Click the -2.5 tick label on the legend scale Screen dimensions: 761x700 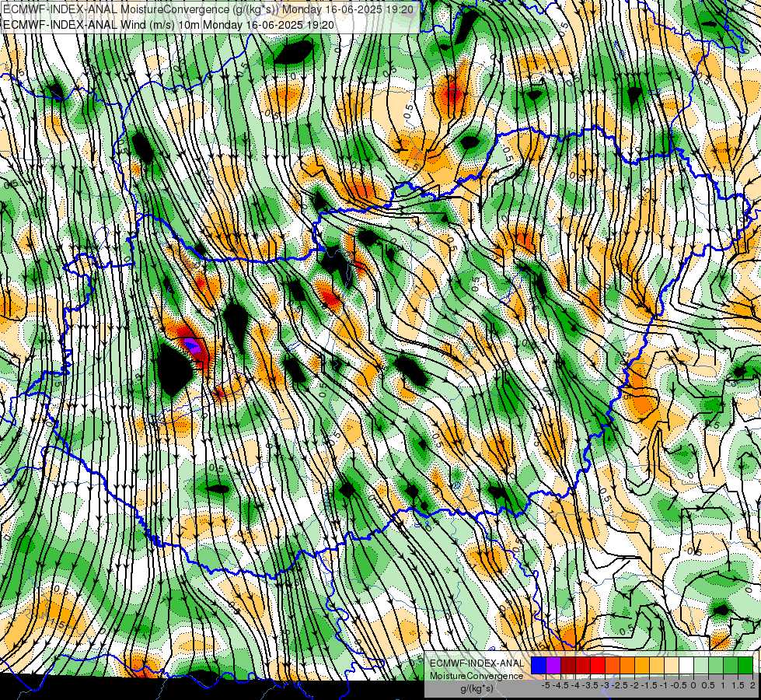620,685
